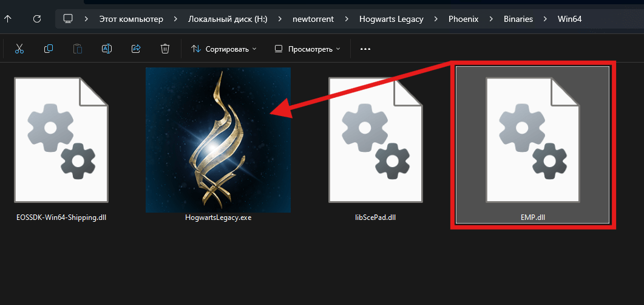Click the EOSSDK-Win64-Shipping.dll file name
Screen dimensions: 644x305
tap(61, 218)
